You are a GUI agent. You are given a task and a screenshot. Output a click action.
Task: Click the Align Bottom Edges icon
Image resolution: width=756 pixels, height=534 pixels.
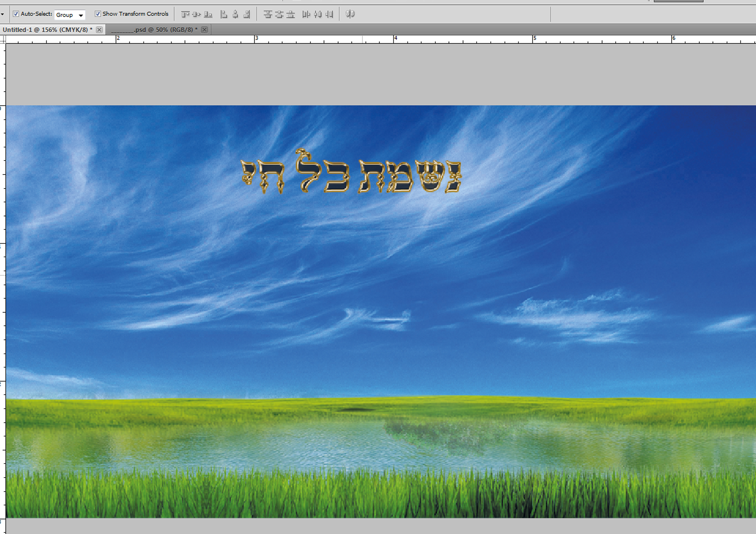click(208, 14)
